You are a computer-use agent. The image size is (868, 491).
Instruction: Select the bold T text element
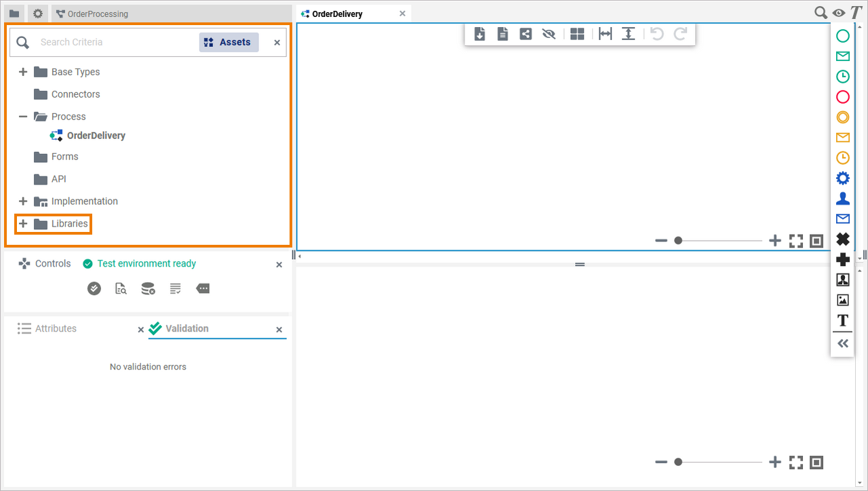(x=843, y=320)
